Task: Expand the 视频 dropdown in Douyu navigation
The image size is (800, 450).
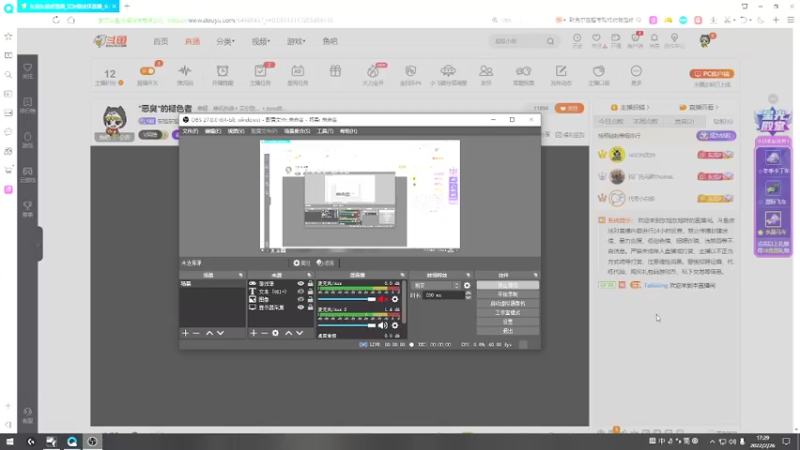Action: point(261,41)
